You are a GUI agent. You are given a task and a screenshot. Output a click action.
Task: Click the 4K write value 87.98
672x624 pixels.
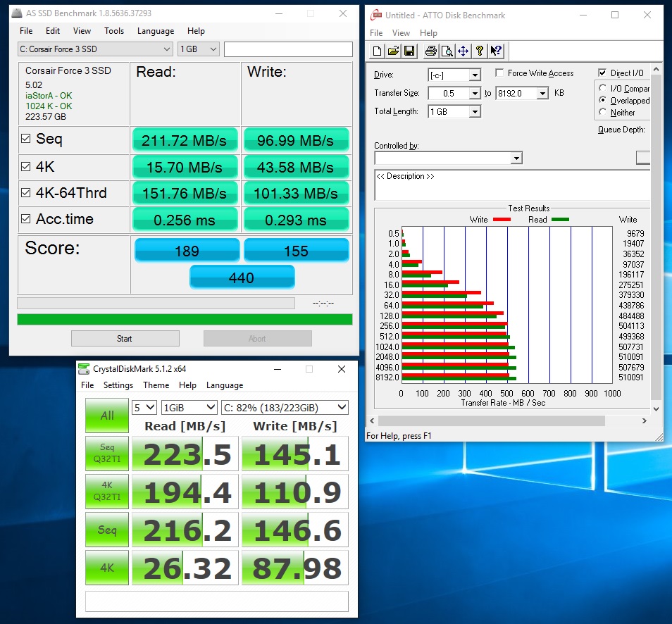[x=295, y=568]
